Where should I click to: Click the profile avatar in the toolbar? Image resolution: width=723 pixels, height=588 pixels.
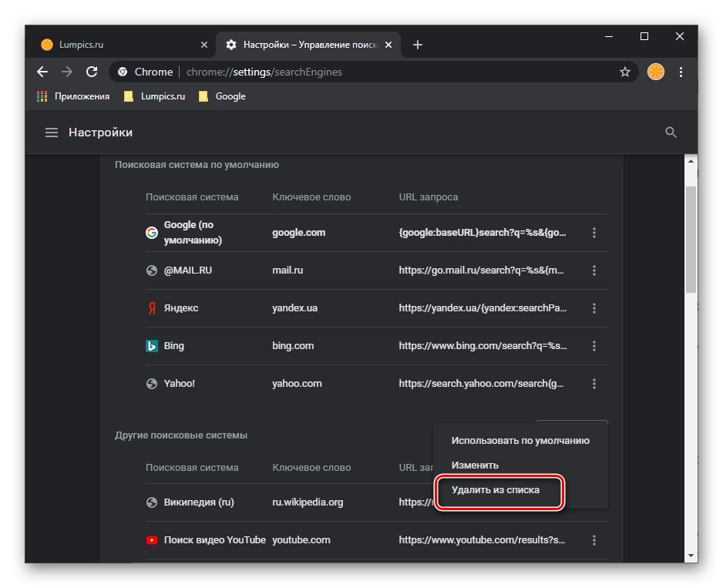(x=654, y=72)
